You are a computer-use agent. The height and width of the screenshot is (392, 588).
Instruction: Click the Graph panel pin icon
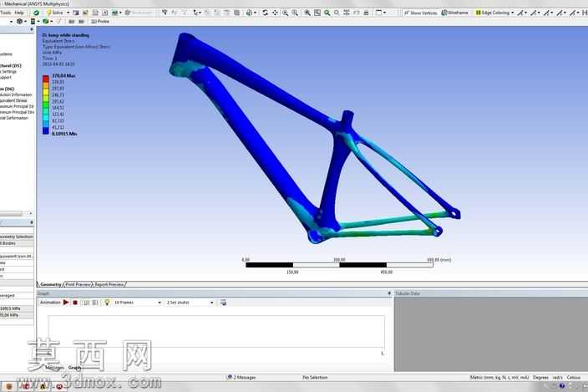(x=389, y=293)
